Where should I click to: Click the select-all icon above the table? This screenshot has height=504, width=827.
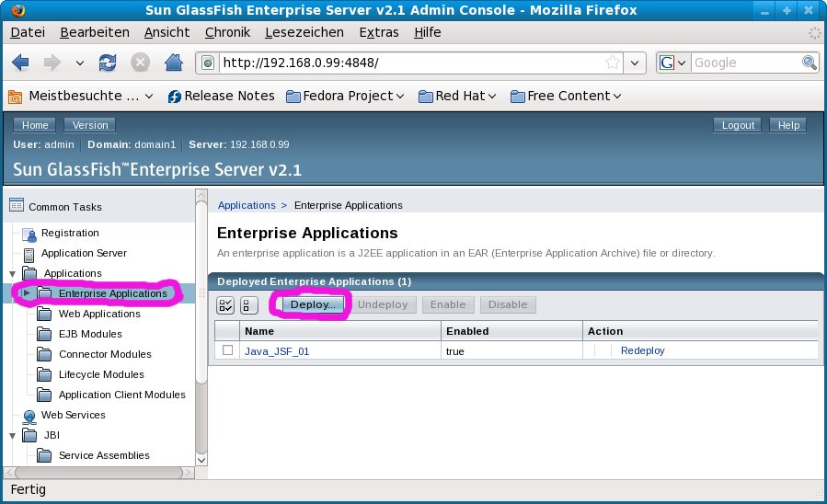click(x=225, y=305)
